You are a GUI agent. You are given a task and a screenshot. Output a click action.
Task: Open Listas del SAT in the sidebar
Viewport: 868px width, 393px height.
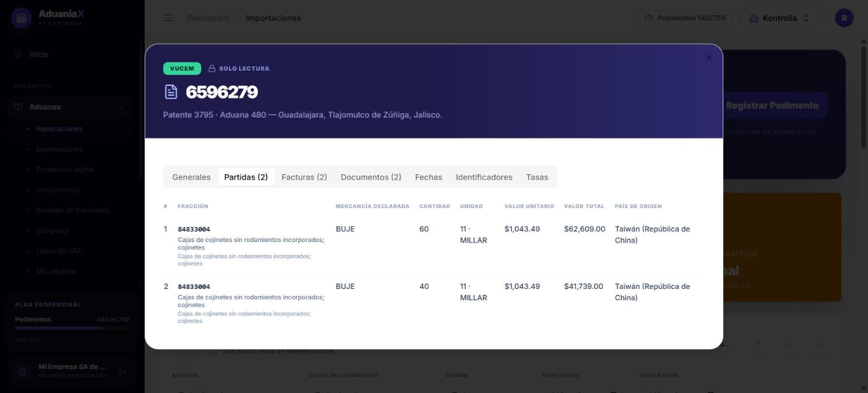coord(59,251)
